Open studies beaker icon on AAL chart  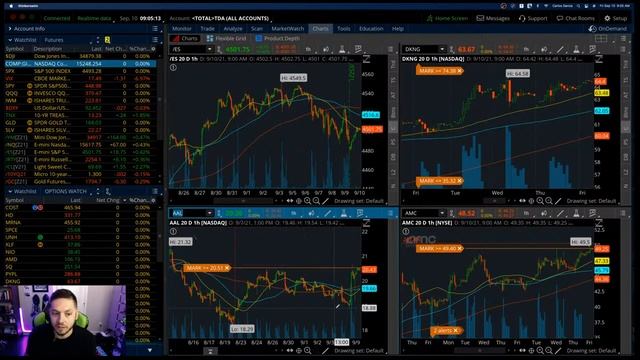coord(344,213)
